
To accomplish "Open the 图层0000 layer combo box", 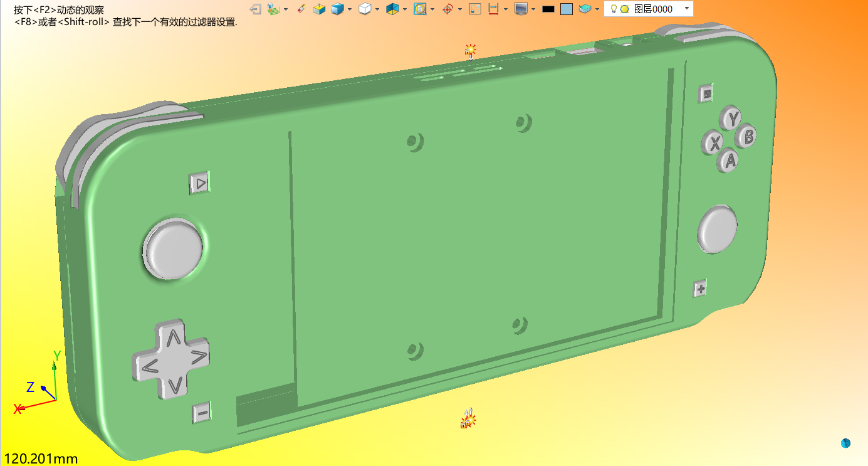I will 649,9.
